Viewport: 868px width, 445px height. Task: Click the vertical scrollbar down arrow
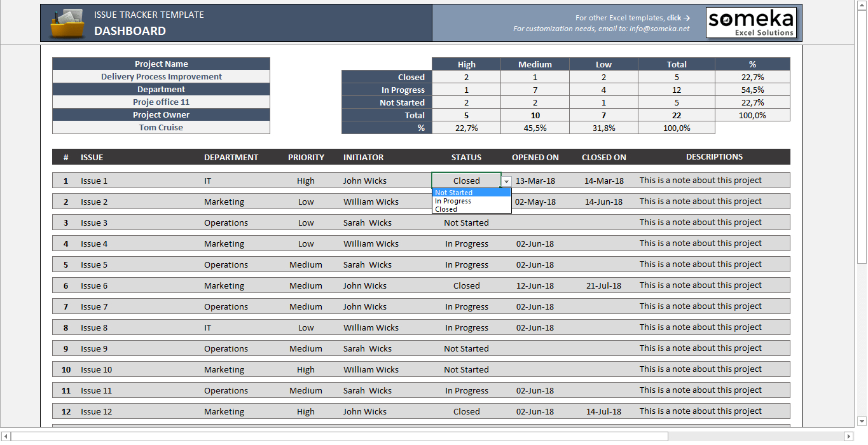(862, 421)
